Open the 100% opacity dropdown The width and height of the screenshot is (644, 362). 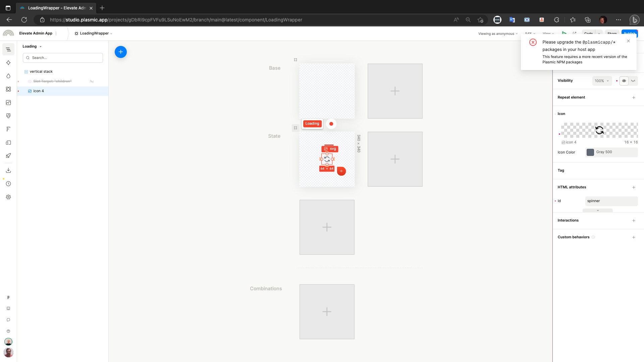602,81
